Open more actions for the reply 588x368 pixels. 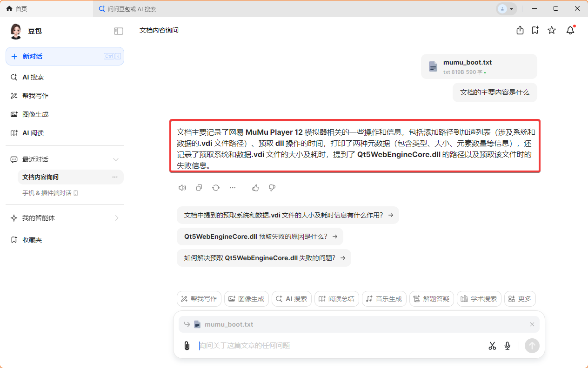pyautogui.click(x=233, y=188)
